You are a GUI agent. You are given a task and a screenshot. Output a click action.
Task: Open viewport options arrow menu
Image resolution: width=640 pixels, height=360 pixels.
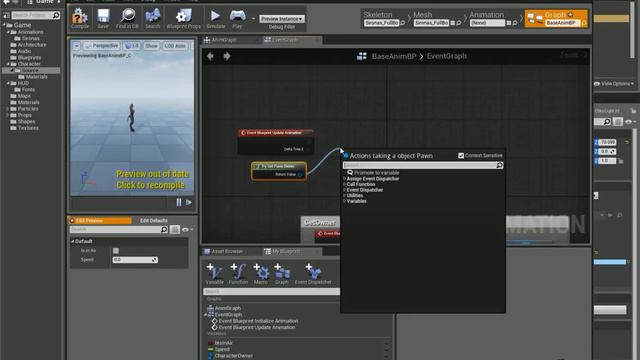[x=76, y=46]
